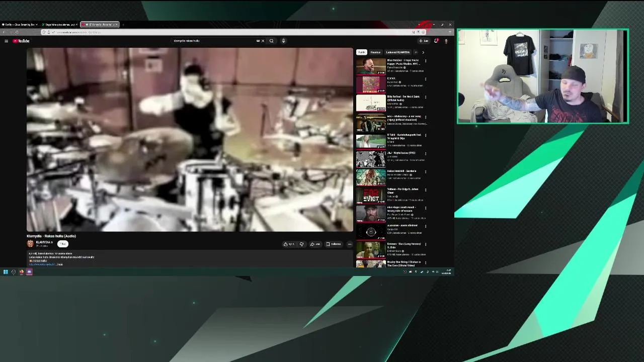This screenshot has height=362, width=644.
Task: Dislike the Klamydia video
Action: coord(301,244)
